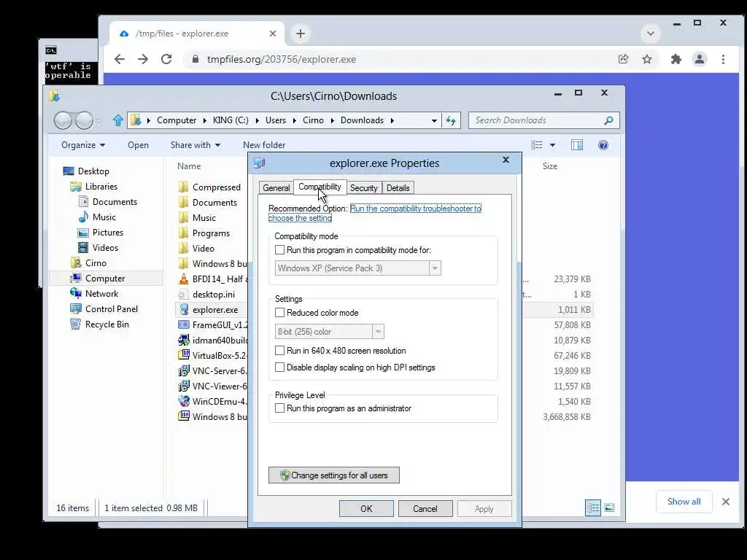Click Show all downloads in Chrome

tap(684, 502)
